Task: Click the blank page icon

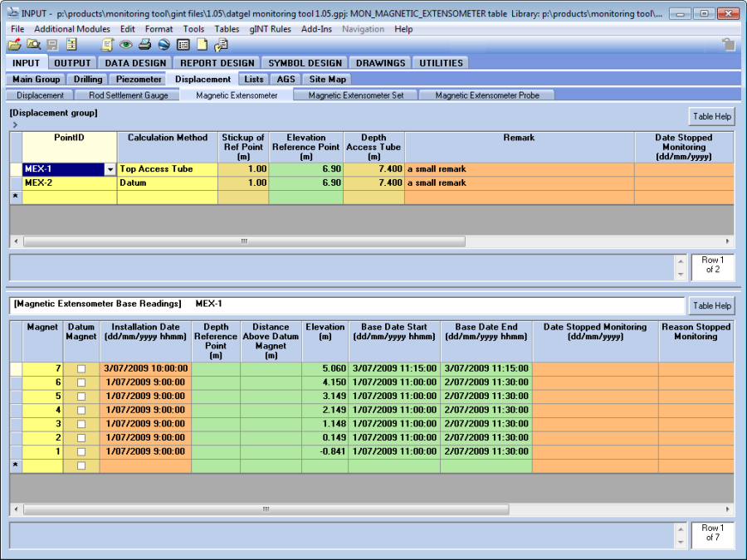Action: pyautogui.click(x=202, y=45)
